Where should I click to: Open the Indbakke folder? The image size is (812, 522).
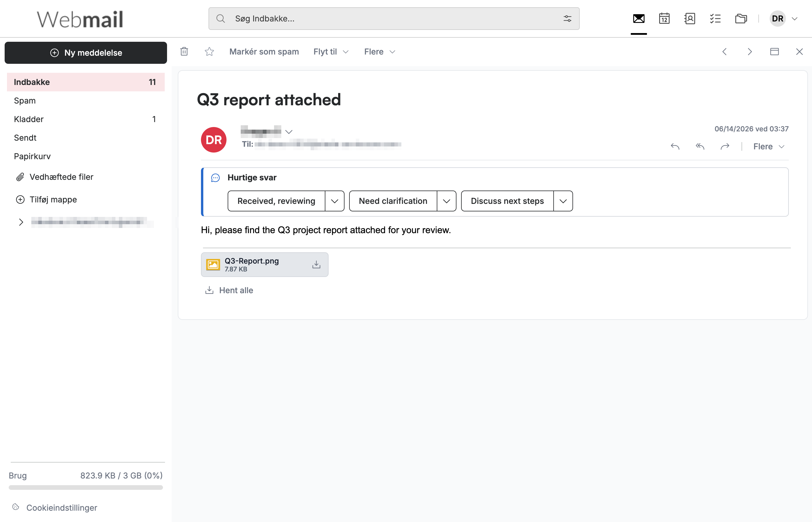coord(86,82)
